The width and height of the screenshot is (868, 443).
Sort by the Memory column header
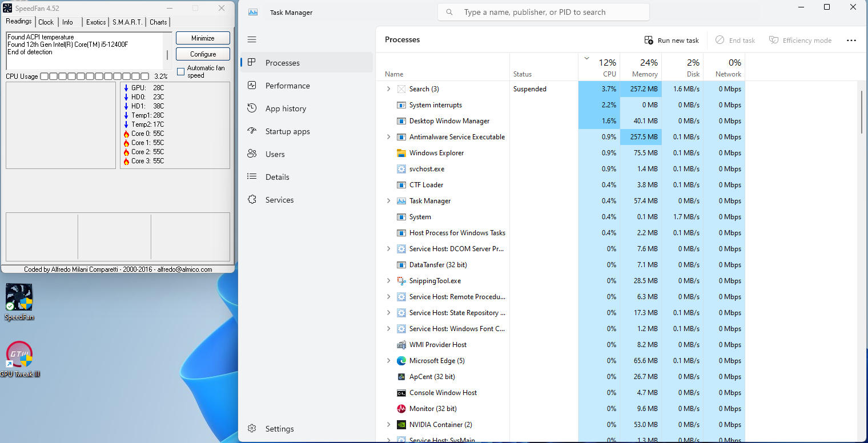[641, 67]
